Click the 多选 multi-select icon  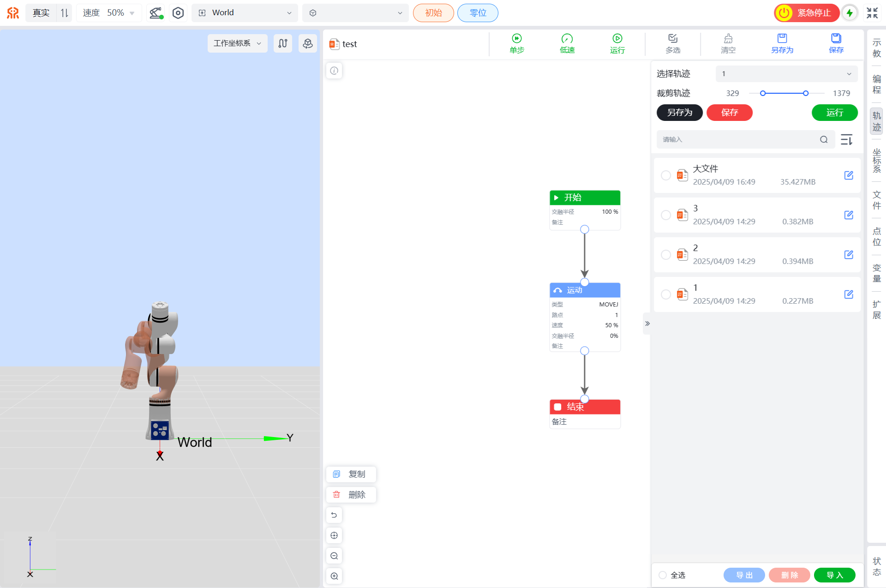click(673, 39)
